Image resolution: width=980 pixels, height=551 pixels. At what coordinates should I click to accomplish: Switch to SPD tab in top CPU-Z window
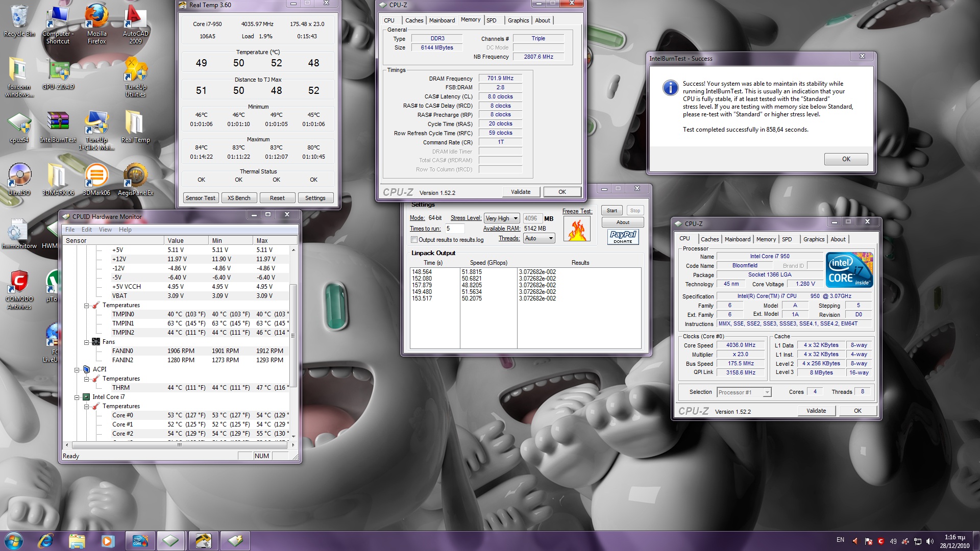pos(491,20)
